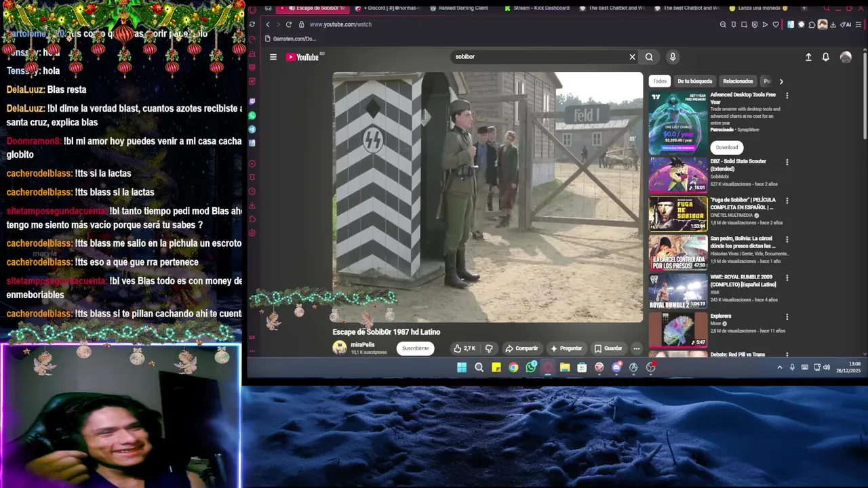Open options for WWE Royal Rumble 2009 video
868x488 pixels.
[787, 278]
